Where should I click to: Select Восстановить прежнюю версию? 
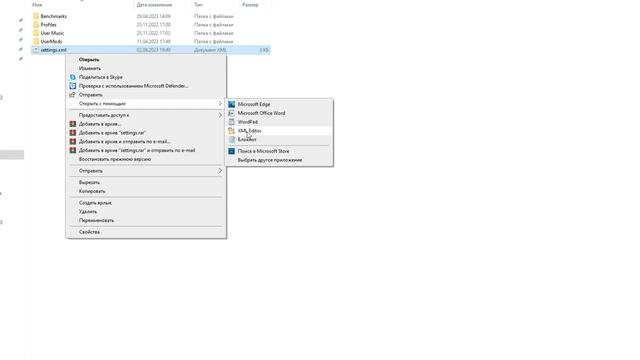tap(115, 159)
